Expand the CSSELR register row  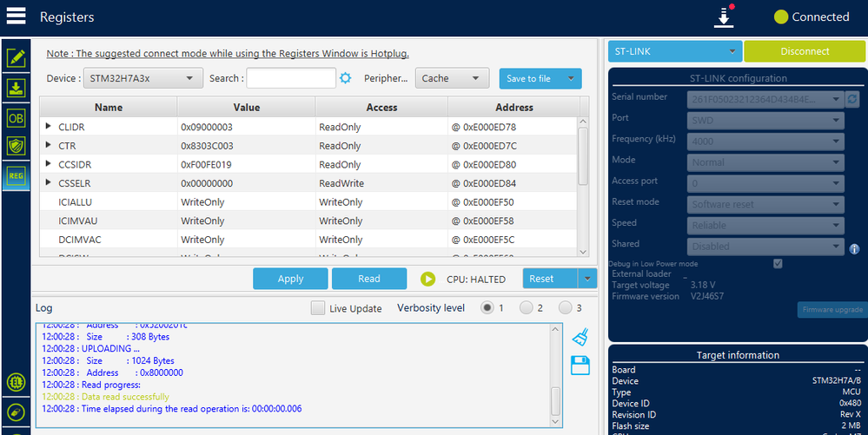point(49,182)
